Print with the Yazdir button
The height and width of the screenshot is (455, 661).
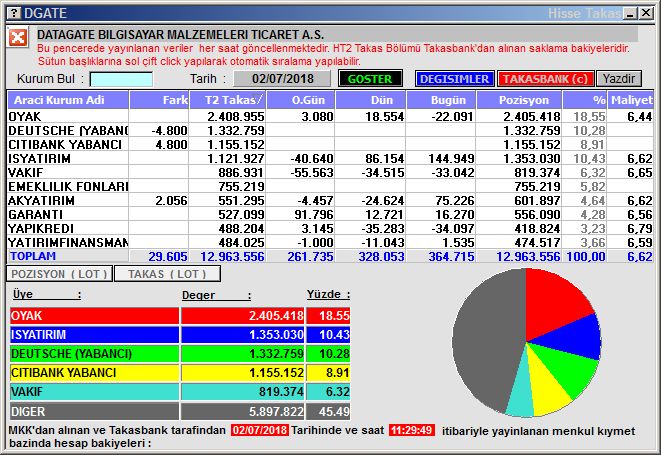618,79
